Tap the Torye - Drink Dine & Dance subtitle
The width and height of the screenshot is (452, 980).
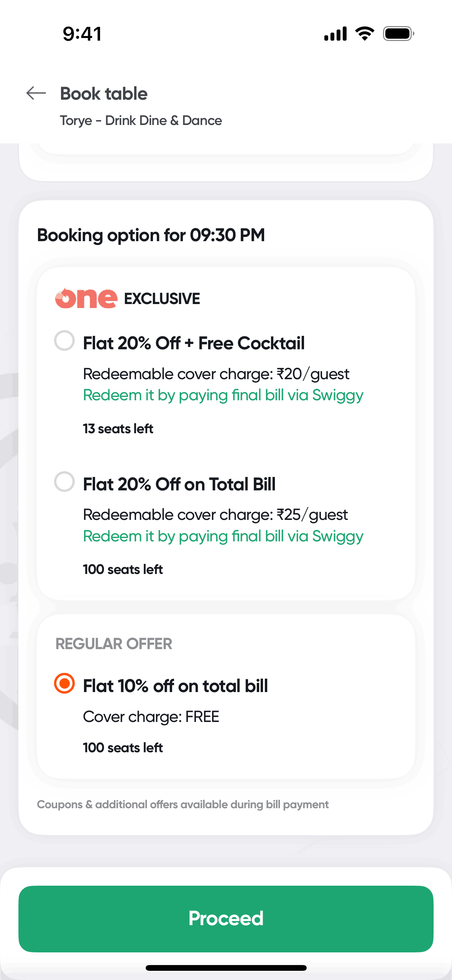tap(141, 120)
